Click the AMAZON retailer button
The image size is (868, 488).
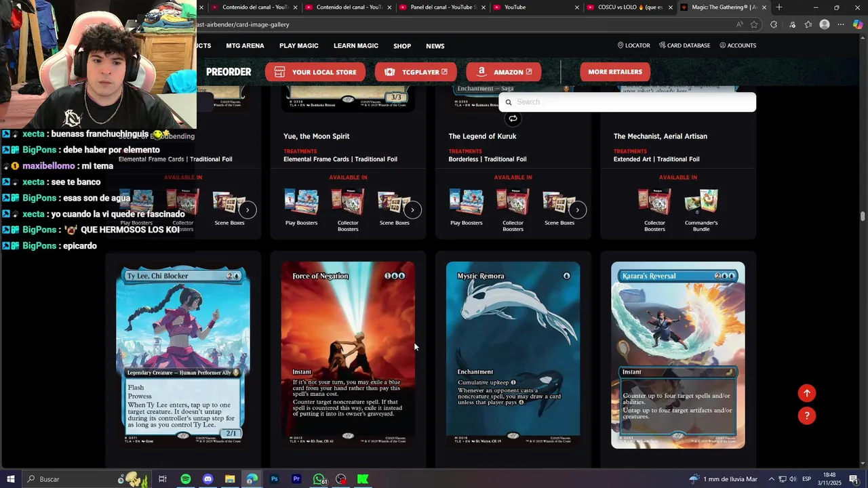pos(503,72)
